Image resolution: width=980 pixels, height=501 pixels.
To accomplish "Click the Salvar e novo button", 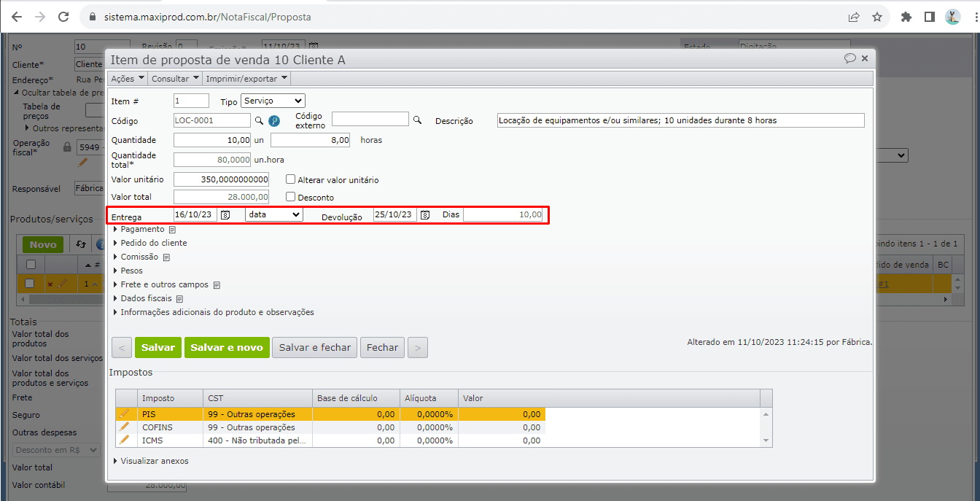I will (x=227, y=348).
